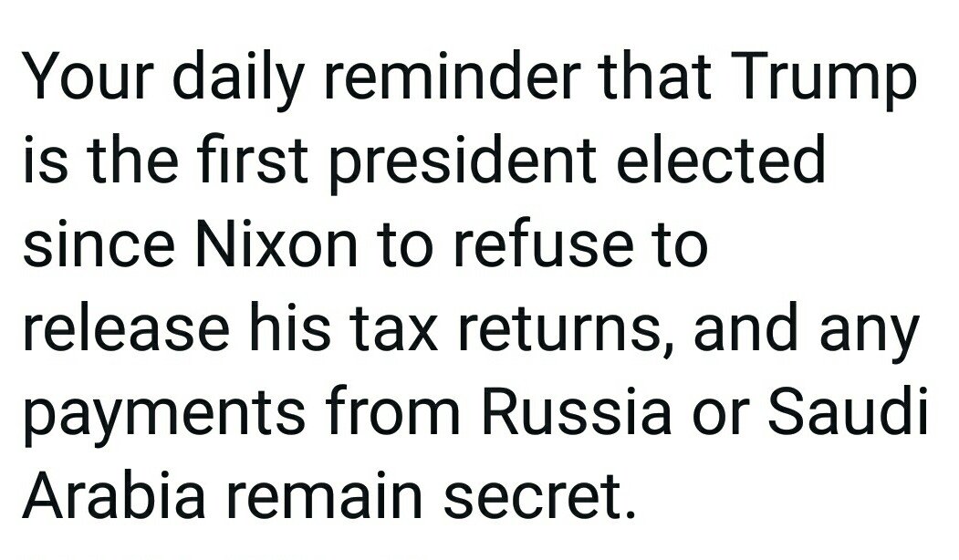This screenshot has height=560, width=959.
Task: Click the word "payments" in the tweet
Action: [x=164, y=417]
